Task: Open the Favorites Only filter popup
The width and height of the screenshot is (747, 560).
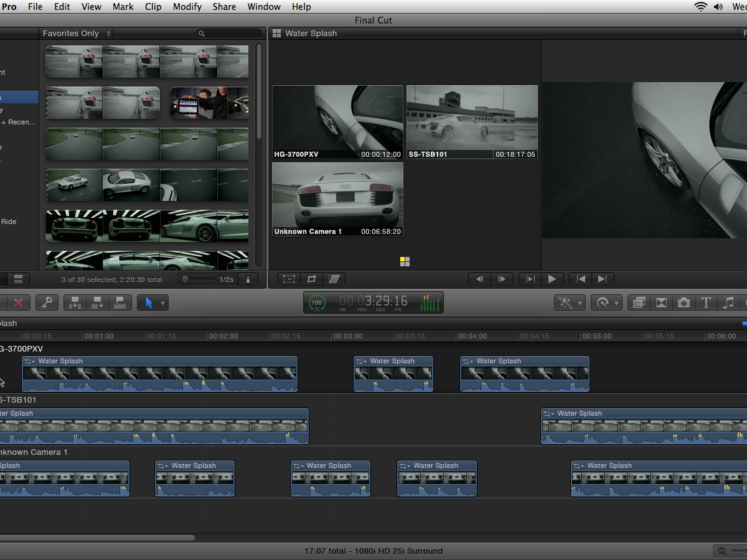Action: click(77, 34)
